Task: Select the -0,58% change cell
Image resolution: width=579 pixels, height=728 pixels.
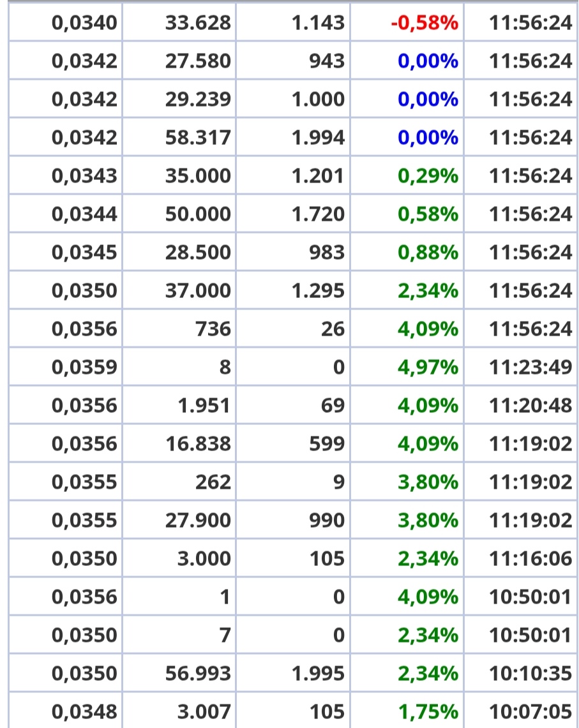Action: coord(407,22)
